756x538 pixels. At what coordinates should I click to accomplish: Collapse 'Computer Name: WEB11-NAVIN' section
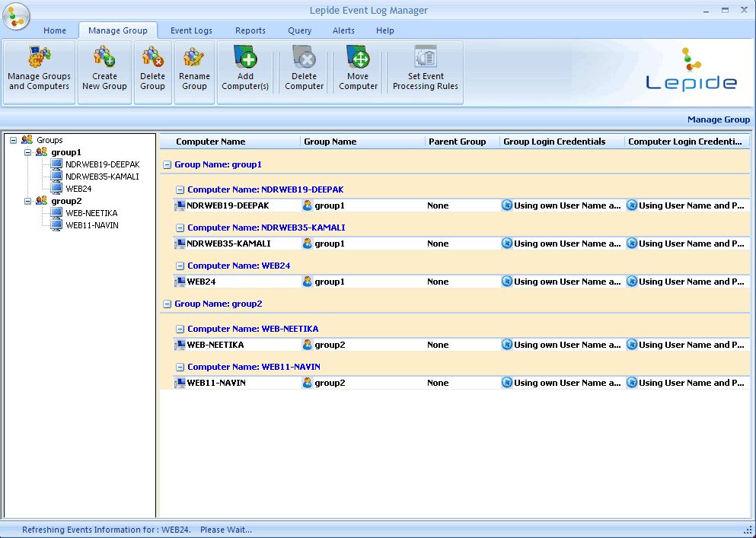point(180,368)
